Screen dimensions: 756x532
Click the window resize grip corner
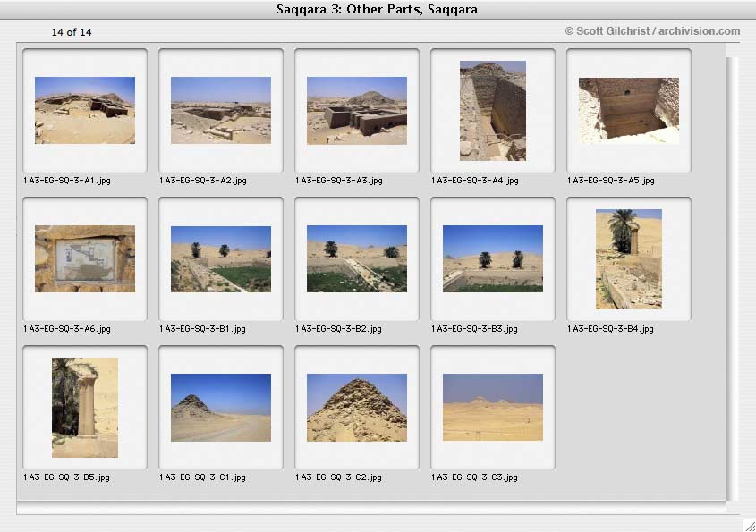[x=749, y=525]
